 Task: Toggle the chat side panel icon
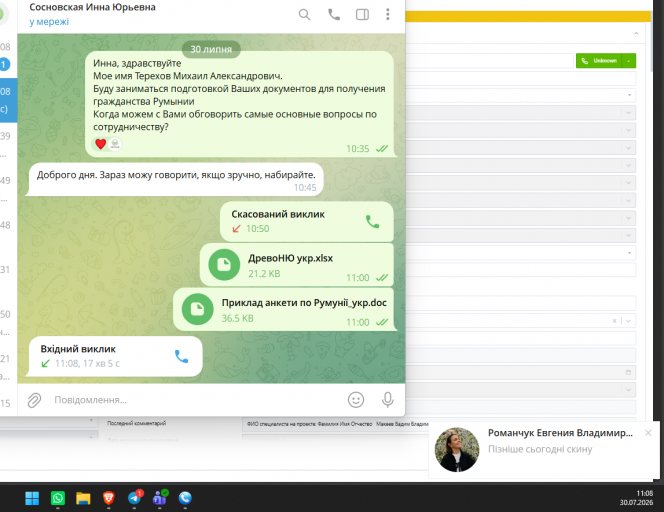click(362, 15)
